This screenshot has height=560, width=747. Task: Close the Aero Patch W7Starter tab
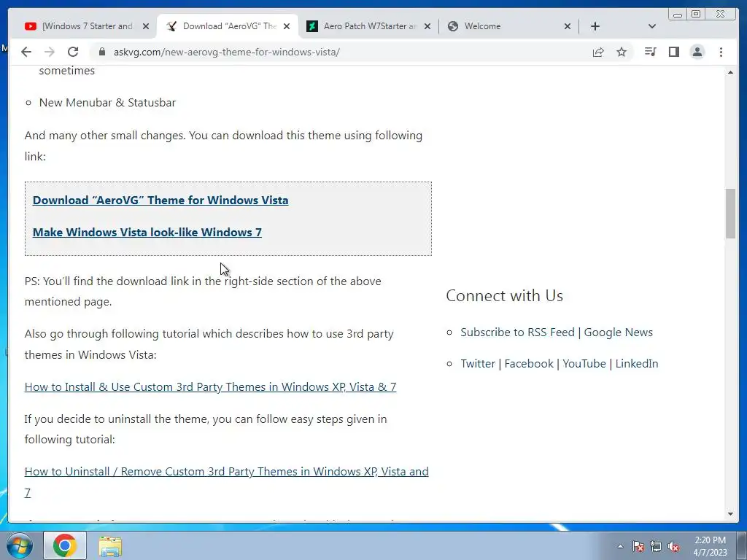point(427,26)
